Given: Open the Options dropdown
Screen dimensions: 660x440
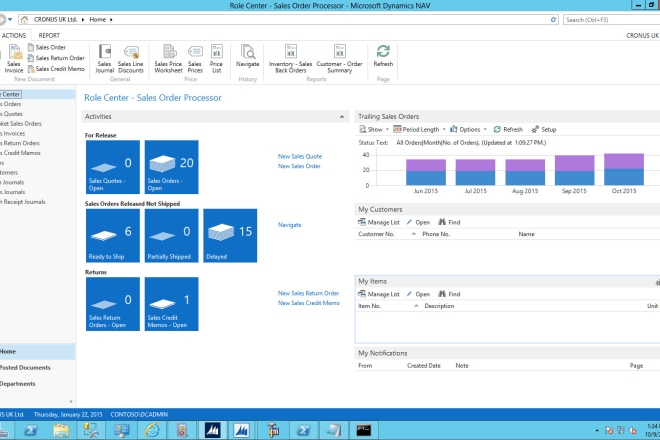Looking at the screenshot, I should tap(468, 129).
